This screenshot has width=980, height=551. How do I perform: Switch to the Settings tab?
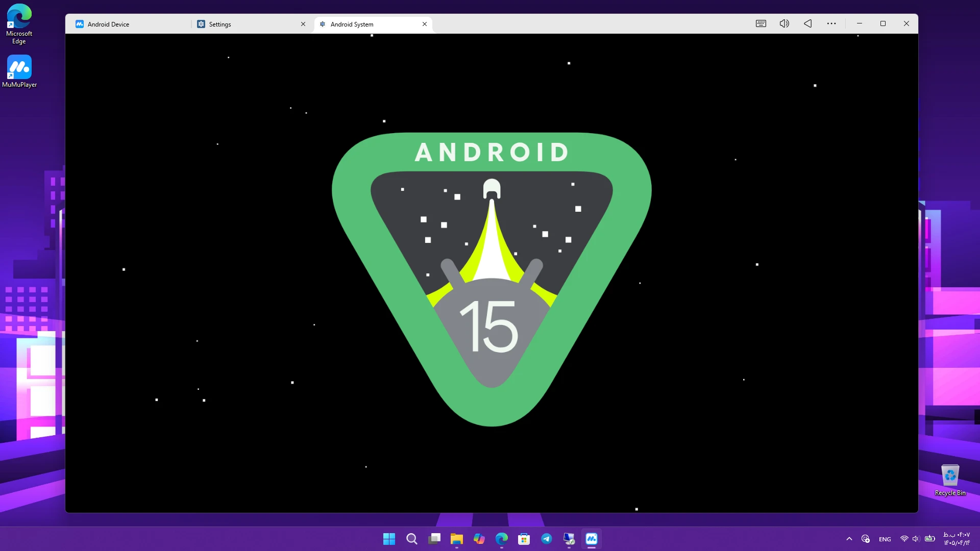(x=219, y=24)
